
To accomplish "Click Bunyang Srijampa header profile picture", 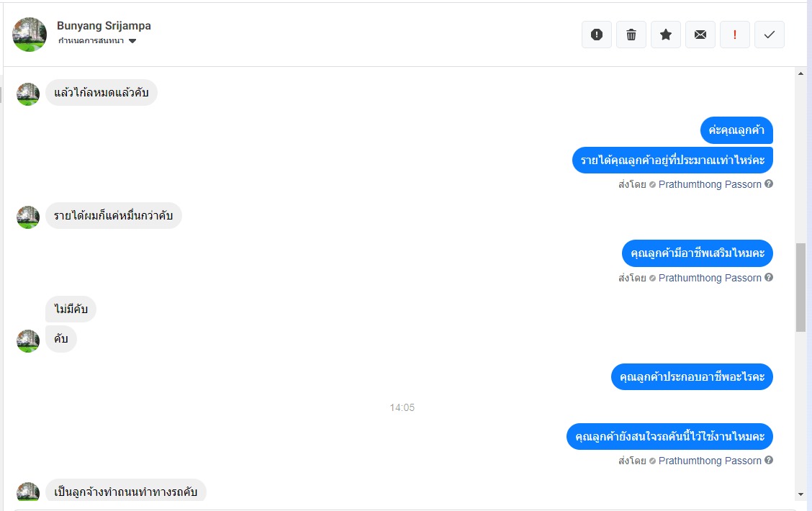I will click(x=30, y=35).
